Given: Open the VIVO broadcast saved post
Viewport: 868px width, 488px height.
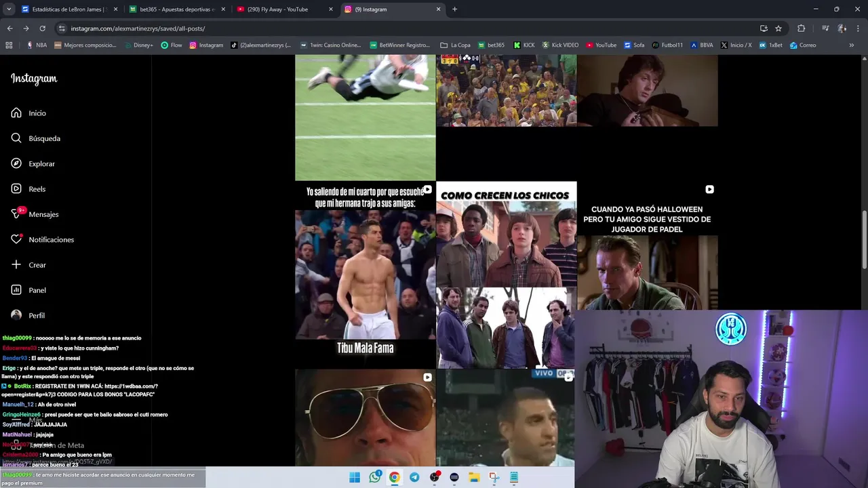Looking at the screenshot, I should click(506, 418).
